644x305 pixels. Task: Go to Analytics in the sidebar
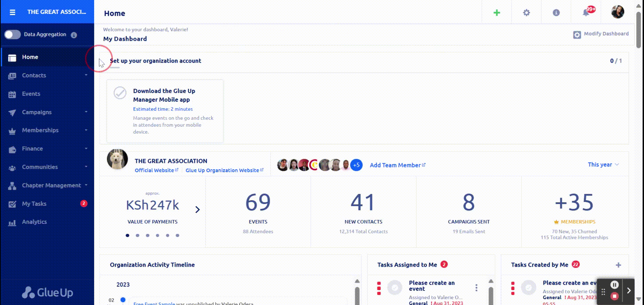point(34,222)
